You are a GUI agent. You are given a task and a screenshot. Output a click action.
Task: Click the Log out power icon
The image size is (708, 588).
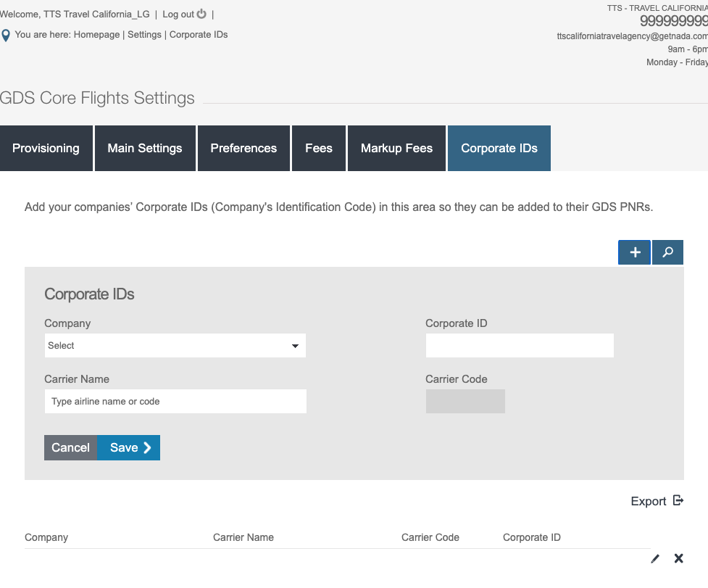201,14
